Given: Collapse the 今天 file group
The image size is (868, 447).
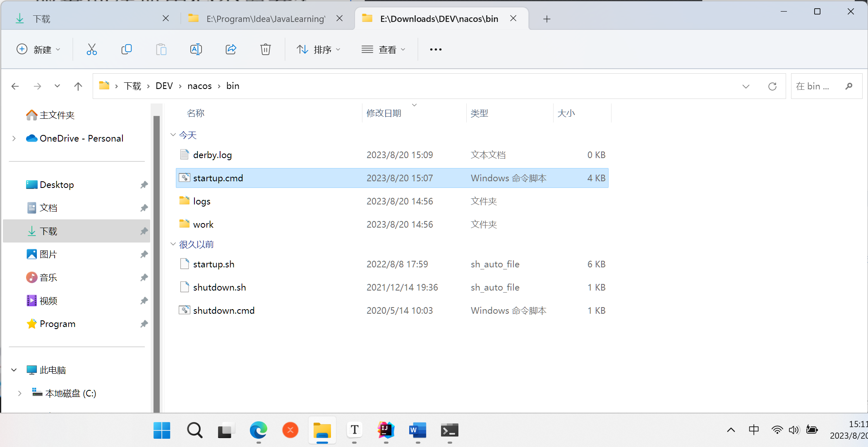Looking at the screenshot, I should coord(173,135).
